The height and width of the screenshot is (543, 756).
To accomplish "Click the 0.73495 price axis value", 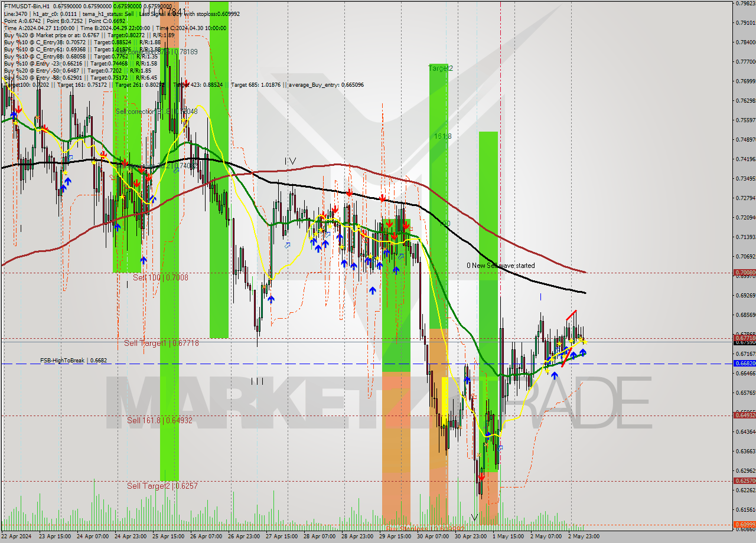I will click(x=745, y=178).
